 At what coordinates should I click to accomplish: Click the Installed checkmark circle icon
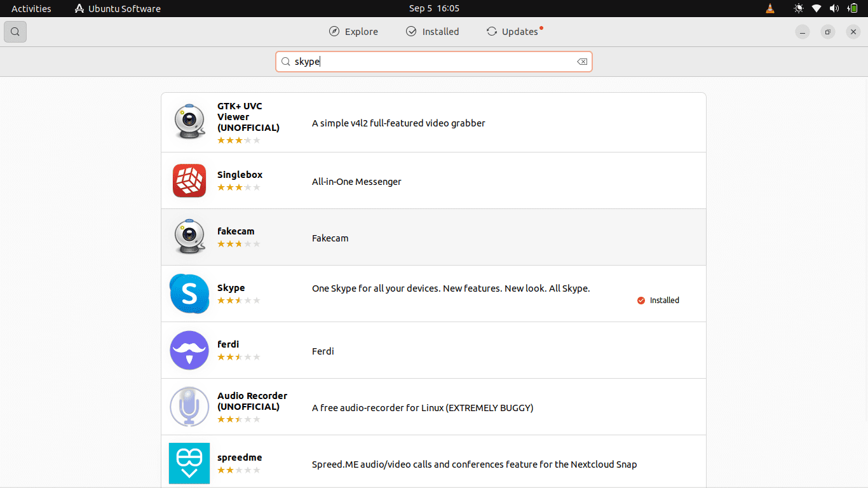411,31
